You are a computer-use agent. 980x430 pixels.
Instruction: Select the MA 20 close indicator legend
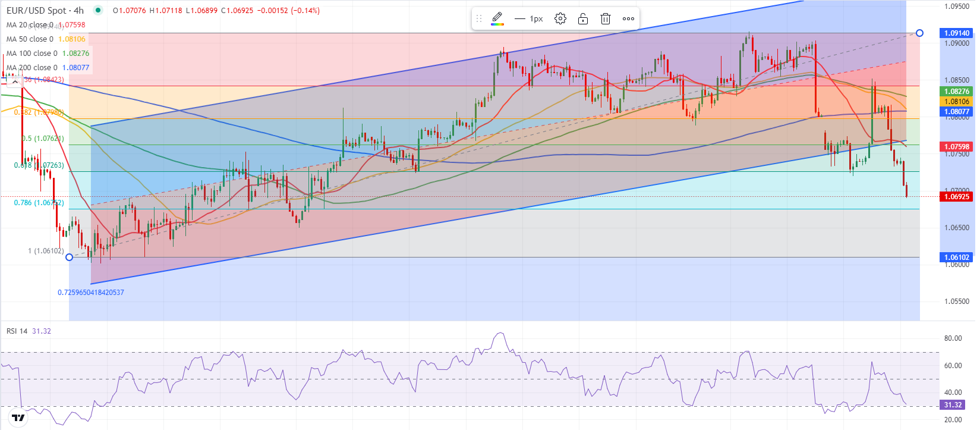(46, 25)
